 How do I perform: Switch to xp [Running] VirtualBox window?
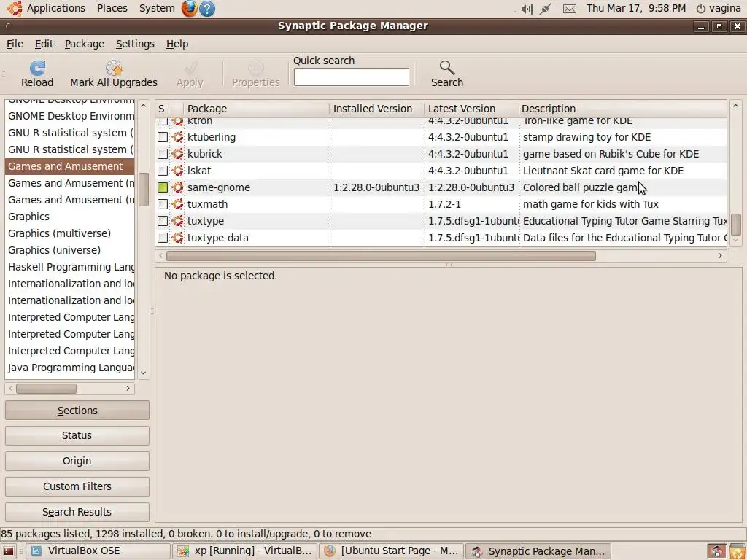[244, 551]
